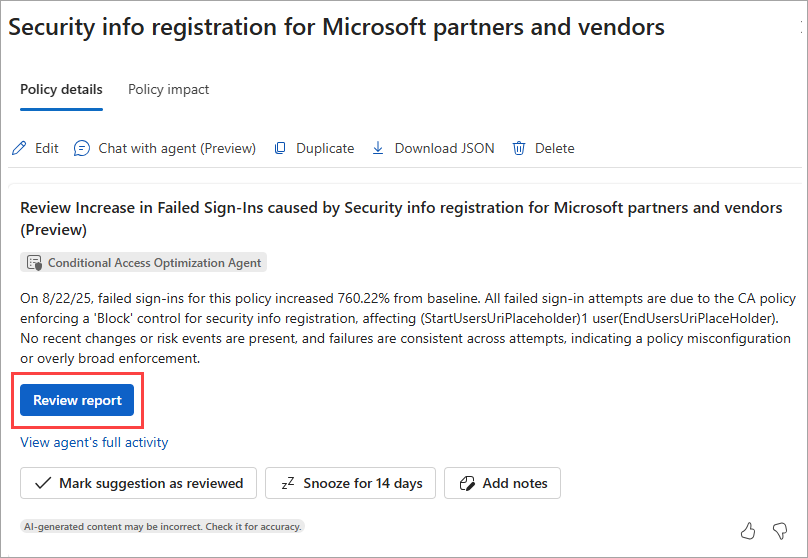This screenshot has width=808, height=558.
Task: Snooze the suggestion for 14 days
Action: point(350,483)
